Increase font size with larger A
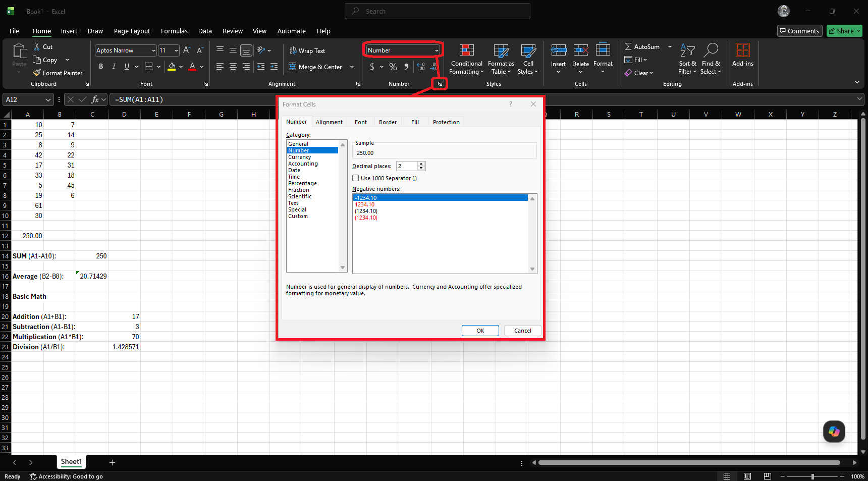The image size is (868, 481). [187, 50]
